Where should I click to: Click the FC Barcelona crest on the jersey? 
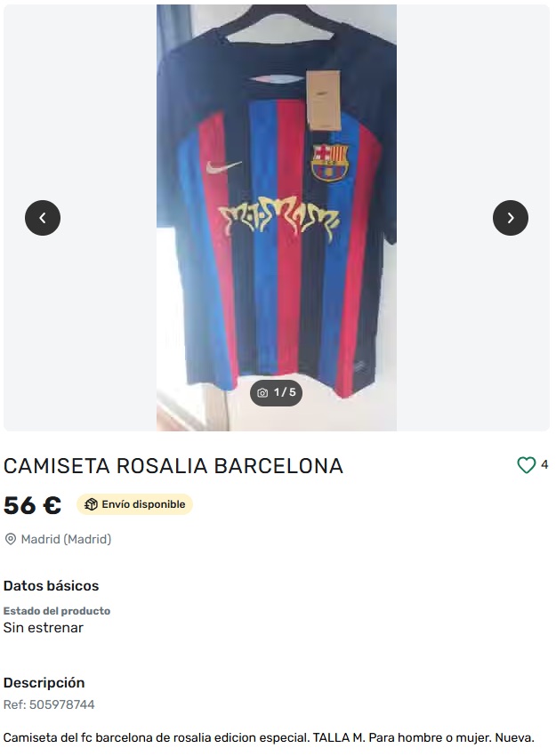click(x=329, y=161)
